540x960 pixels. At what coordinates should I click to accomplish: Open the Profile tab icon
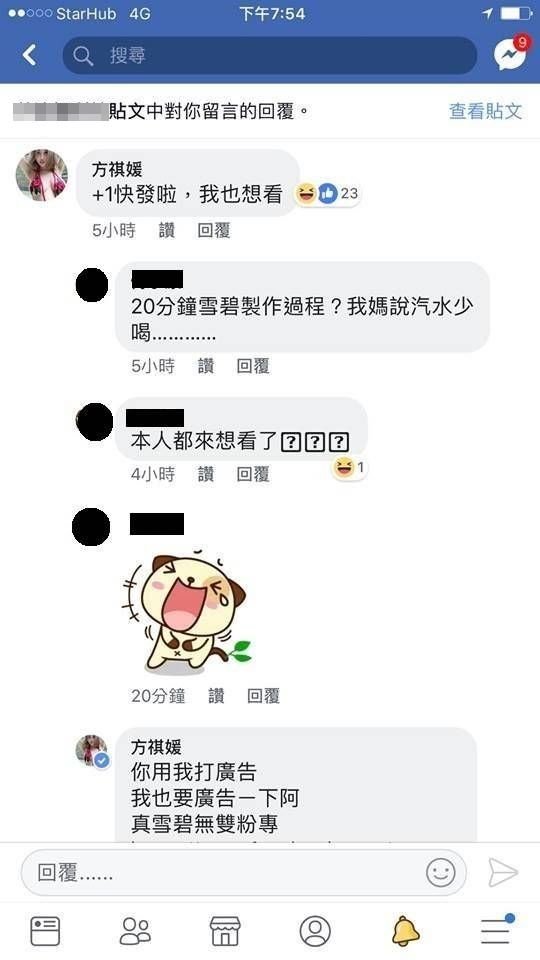[315, 931]
